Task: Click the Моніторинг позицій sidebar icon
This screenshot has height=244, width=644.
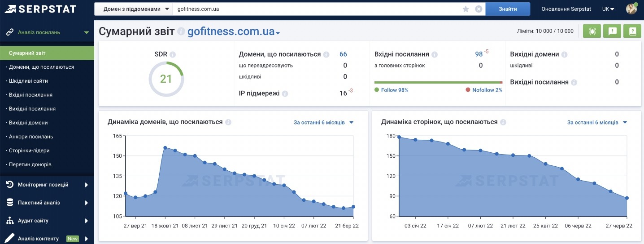Action: (9, 184)
